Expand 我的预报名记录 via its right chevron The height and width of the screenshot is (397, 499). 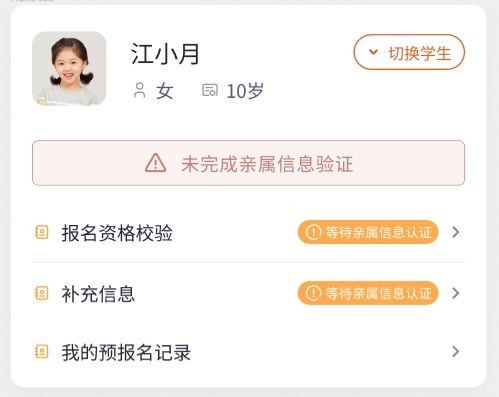click(x=456, y=351)
